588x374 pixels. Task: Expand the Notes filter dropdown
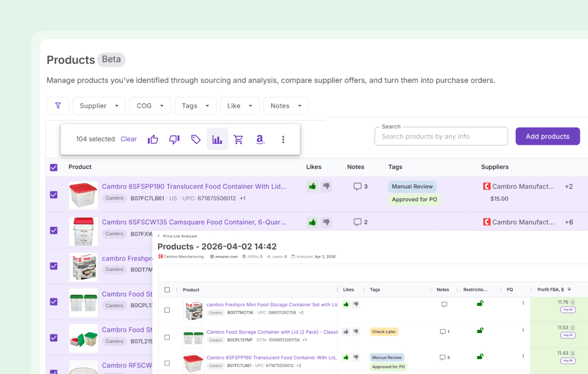click(x=286, y=105)
